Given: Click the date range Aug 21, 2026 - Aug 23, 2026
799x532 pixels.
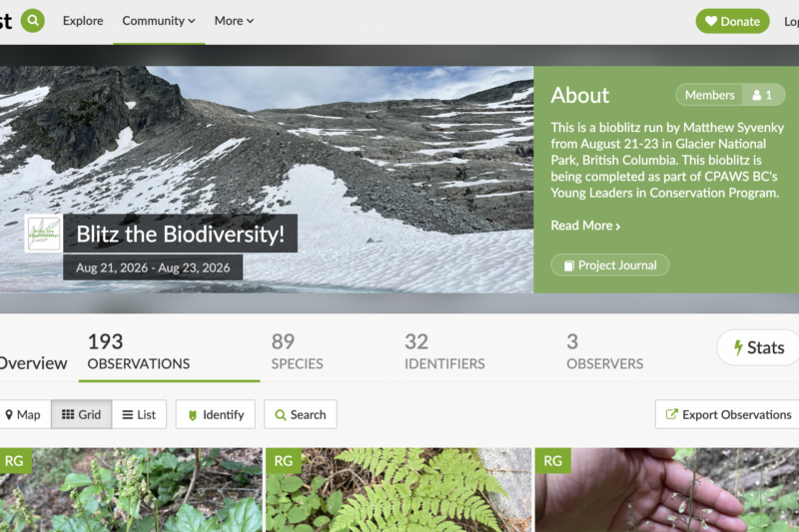Looking at the screenshot, I should point(153,267).
